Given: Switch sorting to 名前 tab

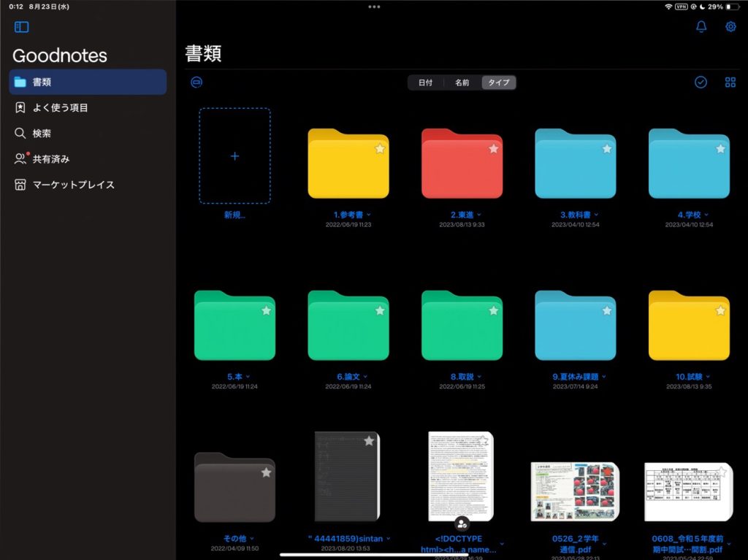Looking at the screenshot, I should point(461,83).
